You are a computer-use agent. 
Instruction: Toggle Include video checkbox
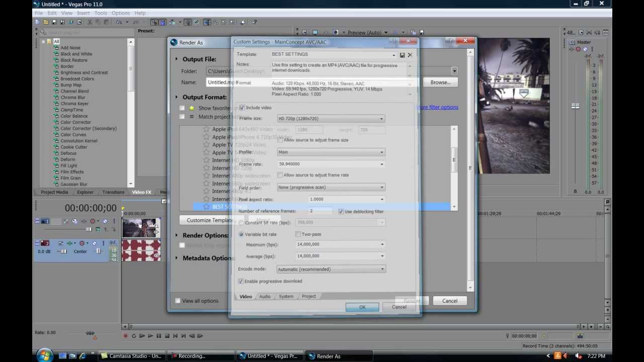click(x=242, y=108)
